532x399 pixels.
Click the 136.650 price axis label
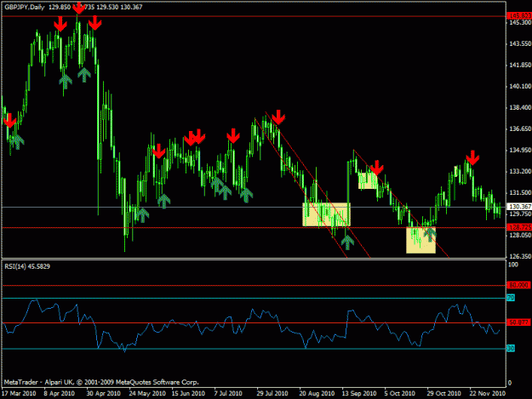520,128
